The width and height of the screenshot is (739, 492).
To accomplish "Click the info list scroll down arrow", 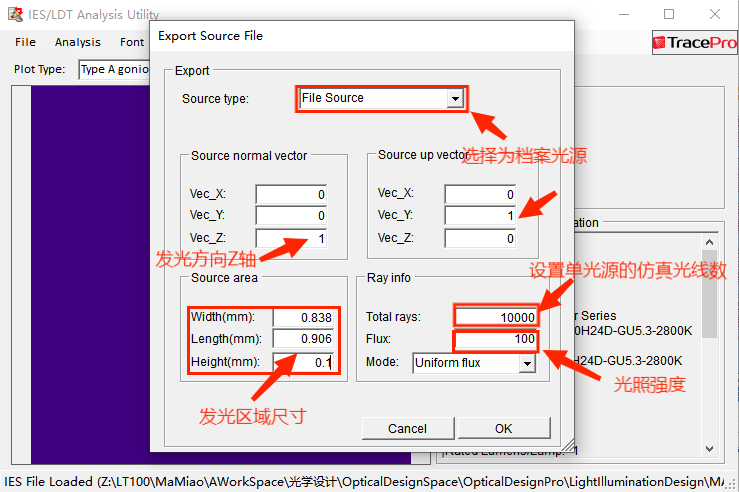I will [x=709, y=448].
